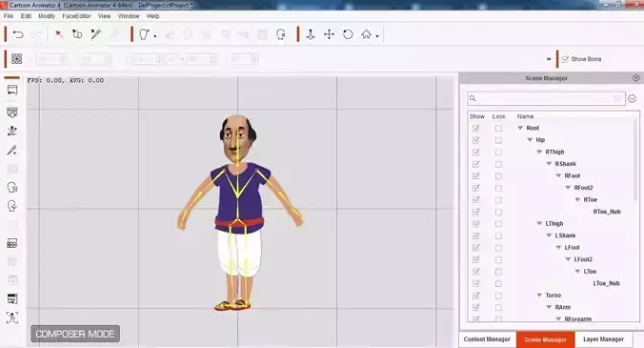Click the greyed Redo arrow icon
The image size is (644, 348).
pos(36,34)
